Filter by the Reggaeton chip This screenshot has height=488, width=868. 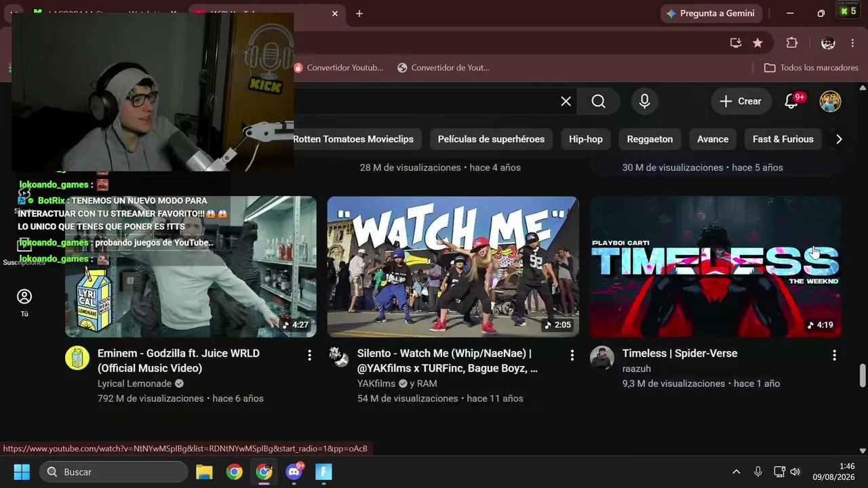pyautogui.click(x=650, y=139)
